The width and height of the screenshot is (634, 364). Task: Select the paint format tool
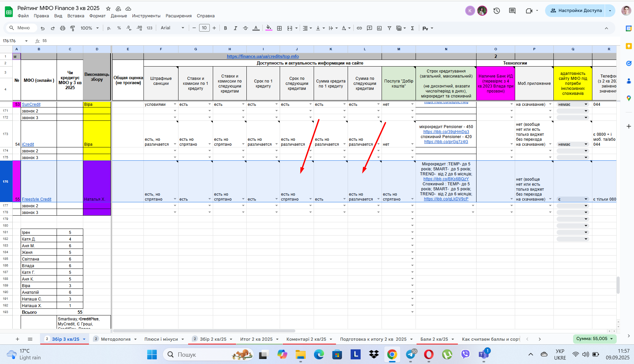73,28
